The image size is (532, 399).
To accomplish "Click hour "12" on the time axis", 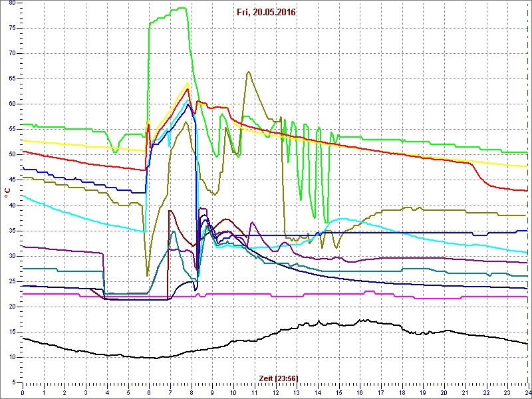I will point(275,392).
